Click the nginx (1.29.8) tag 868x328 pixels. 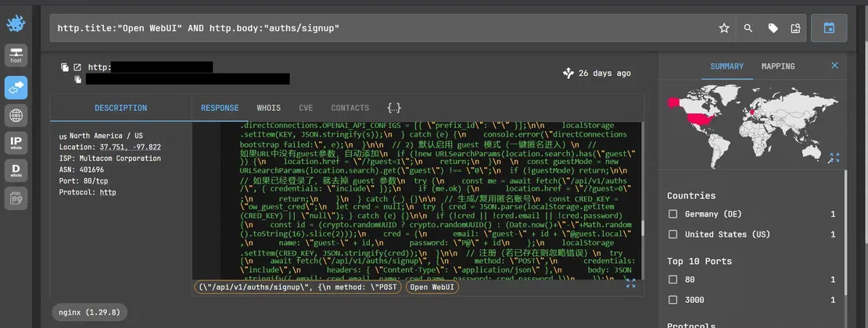(89, 312)
